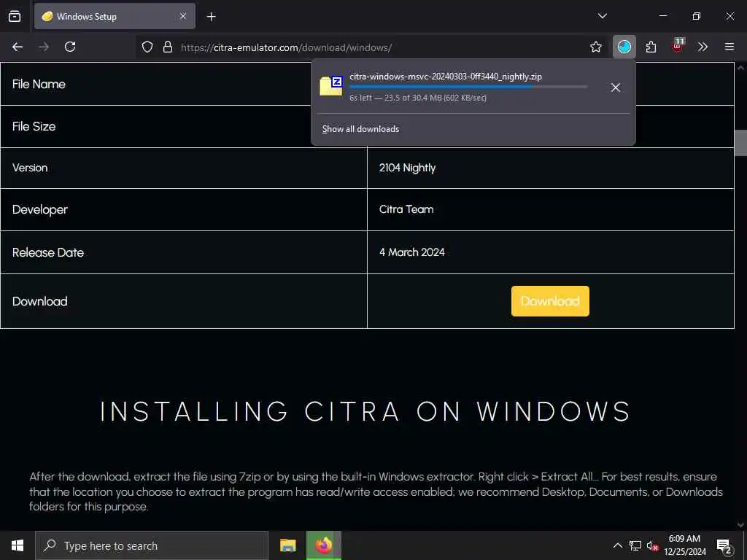Open the notification center icon
Viewport: 747px width, 560px height.
tap(724, 547)
